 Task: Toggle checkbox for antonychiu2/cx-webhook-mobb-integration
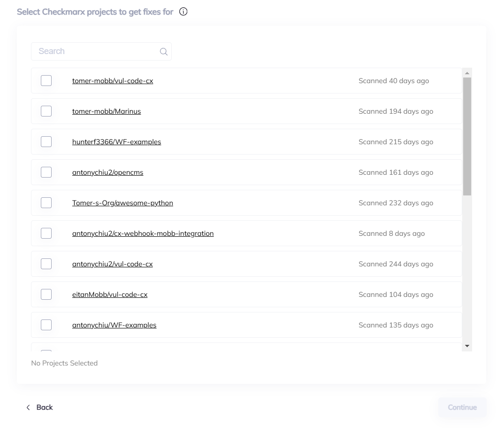pyautogui.click(x=46, y=233)
